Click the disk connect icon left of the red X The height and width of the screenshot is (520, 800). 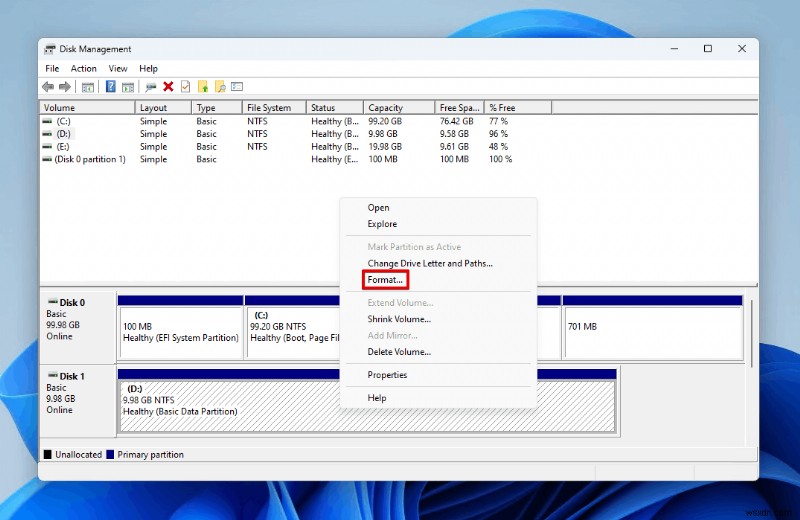point(151,87)
